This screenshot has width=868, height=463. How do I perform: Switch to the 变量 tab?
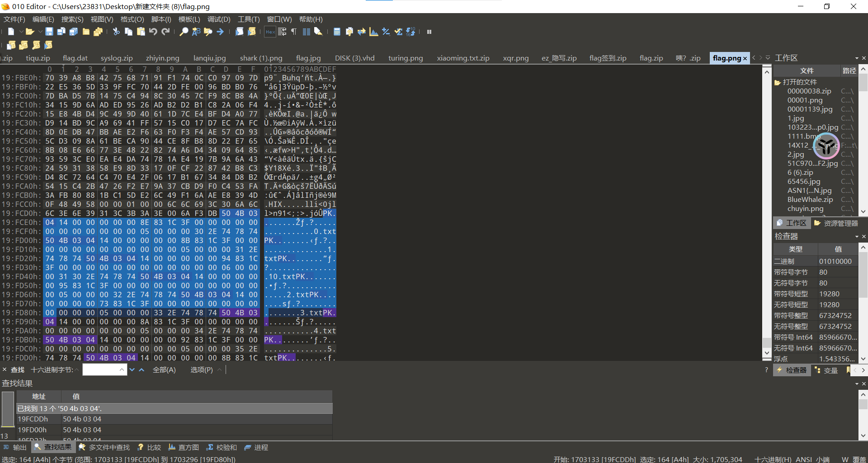click(826, 370)
